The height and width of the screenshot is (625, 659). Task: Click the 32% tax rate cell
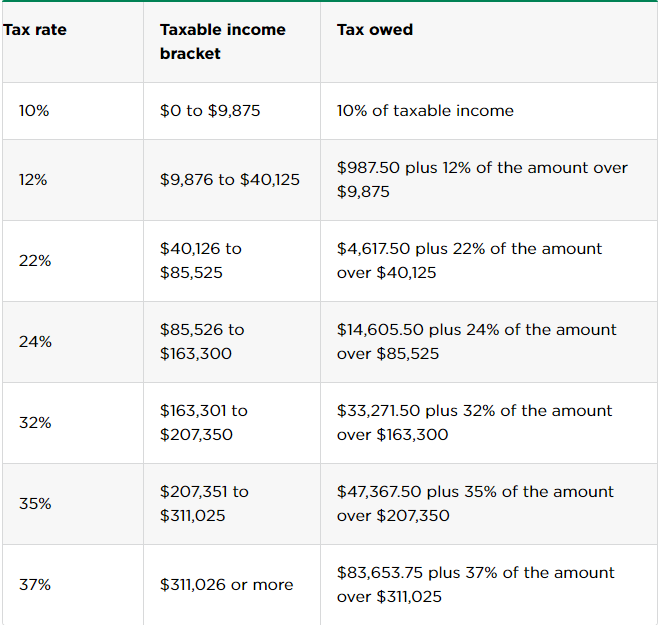35,423
